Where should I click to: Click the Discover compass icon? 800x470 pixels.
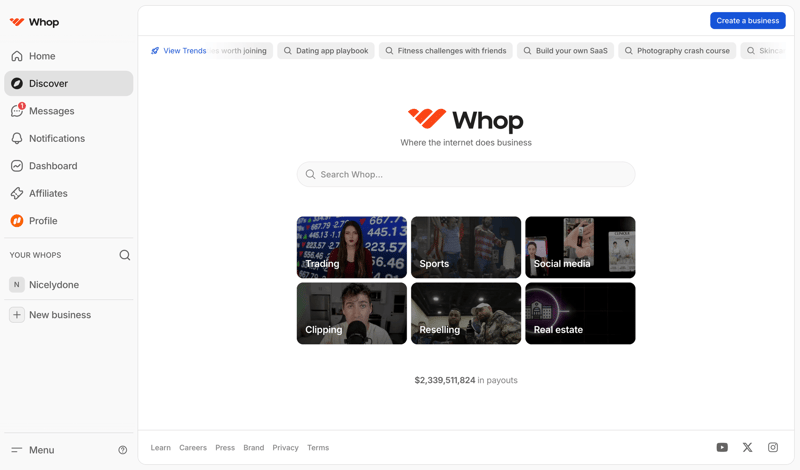pos(17,83)
